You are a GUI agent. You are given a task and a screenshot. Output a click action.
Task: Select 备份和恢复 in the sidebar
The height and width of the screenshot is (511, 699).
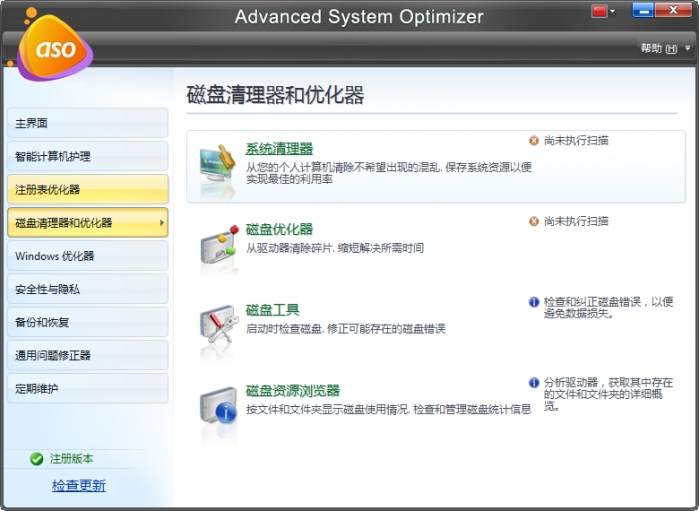[88, 322]
